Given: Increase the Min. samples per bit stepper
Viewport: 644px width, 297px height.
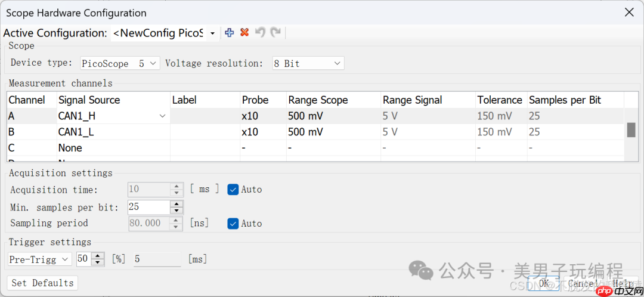Looking at the screenshot, I should pos(176,203).
